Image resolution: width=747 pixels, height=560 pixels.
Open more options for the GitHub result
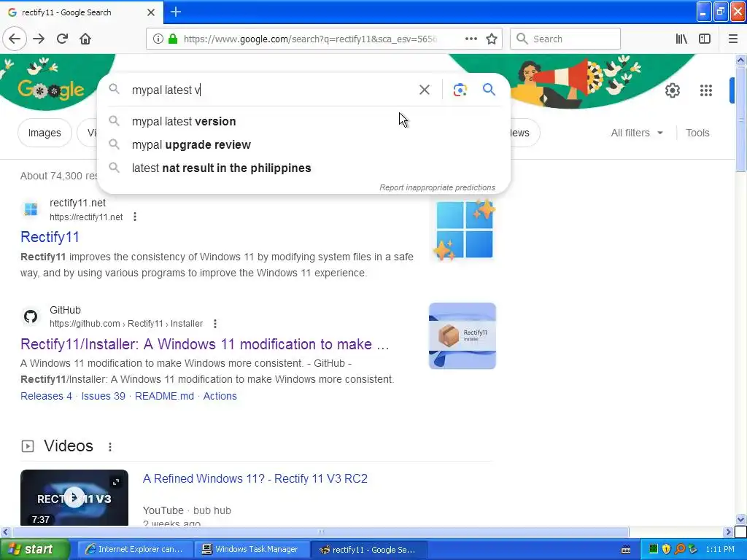215,324
